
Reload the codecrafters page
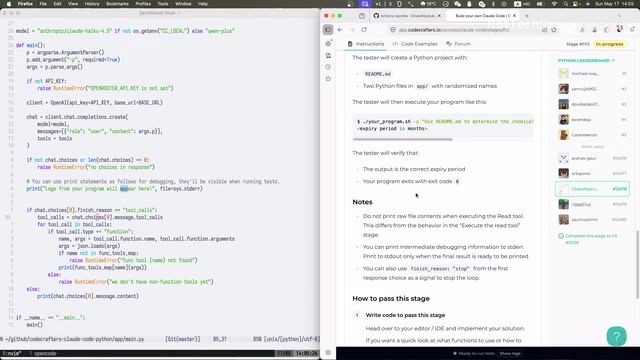364,30
